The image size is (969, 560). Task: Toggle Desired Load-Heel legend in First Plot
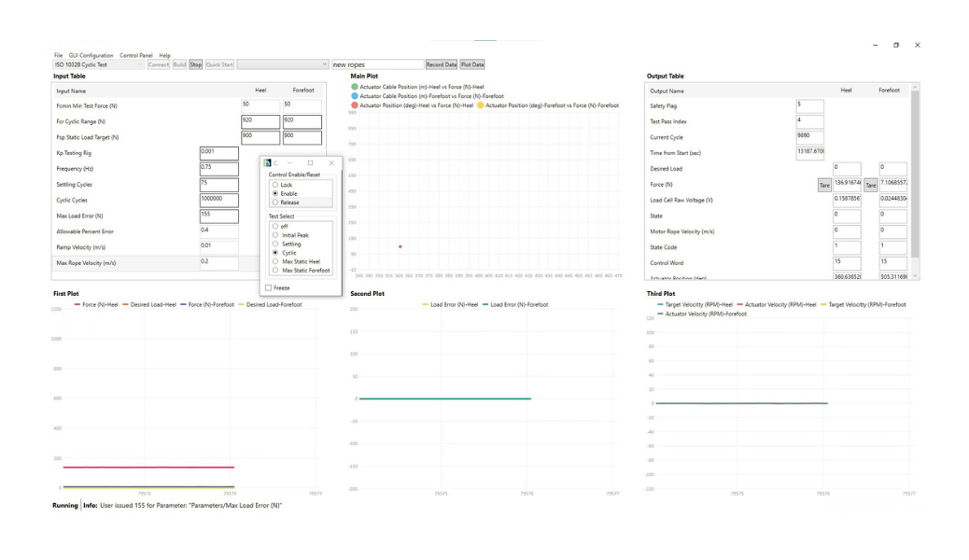pos(149,304)
